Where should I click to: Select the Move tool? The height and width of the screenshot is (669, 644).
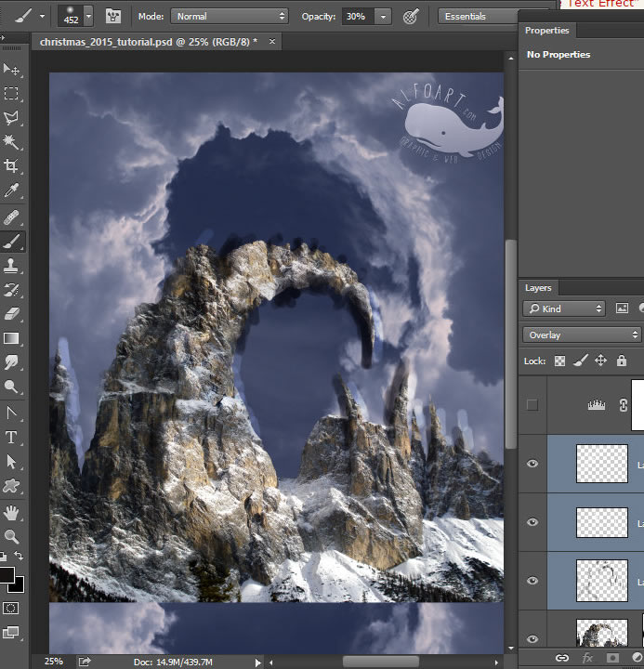(x=12, y=70)
